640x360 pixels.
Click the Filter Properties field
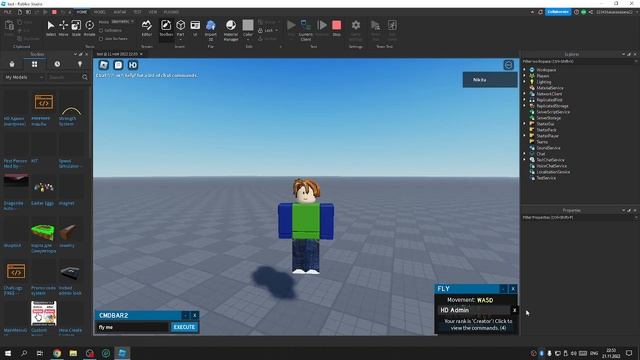pos(580,218)
